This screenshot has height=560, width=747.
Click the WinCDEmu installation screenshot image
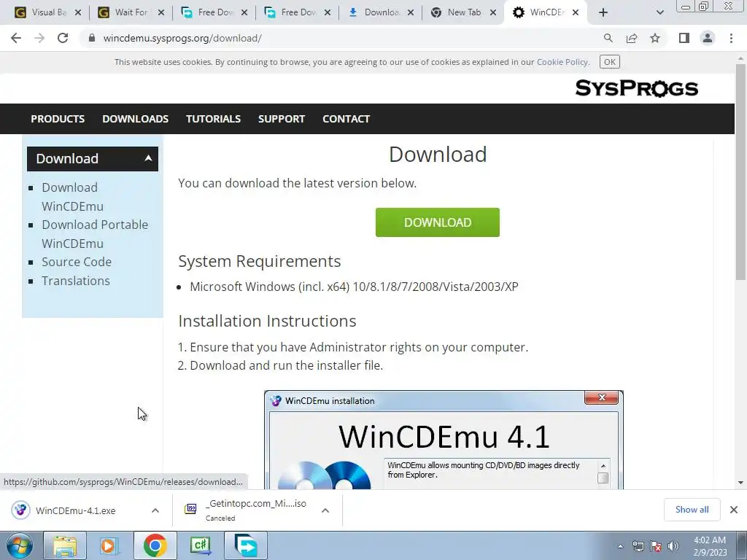click(x=444, y=440)
